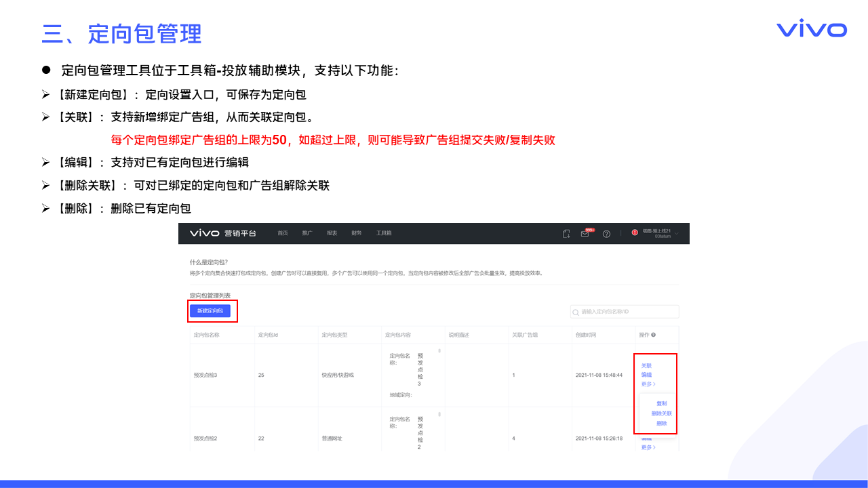Focus the 请输入定向包名称/ID search field
Image resolution: width=868 pixels, height=488 pixels.
[628, 312]
